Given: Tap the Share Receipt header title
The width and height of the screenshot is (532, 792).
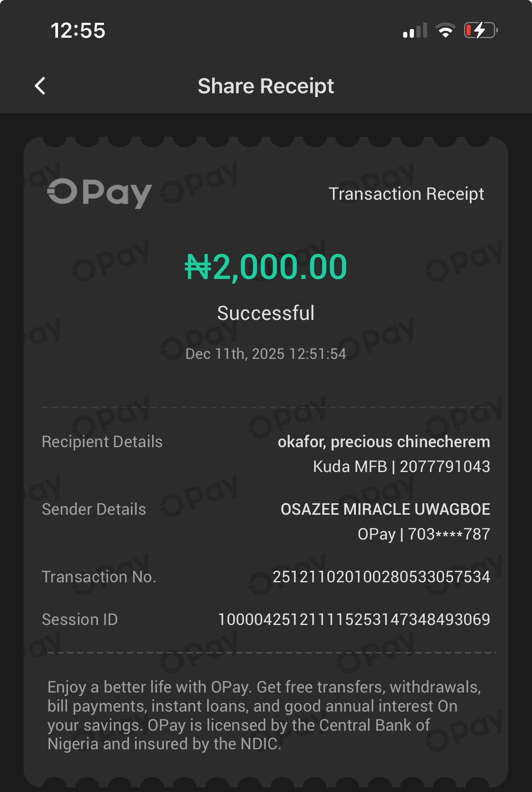Looking at the screenshot, I should 266,86.
